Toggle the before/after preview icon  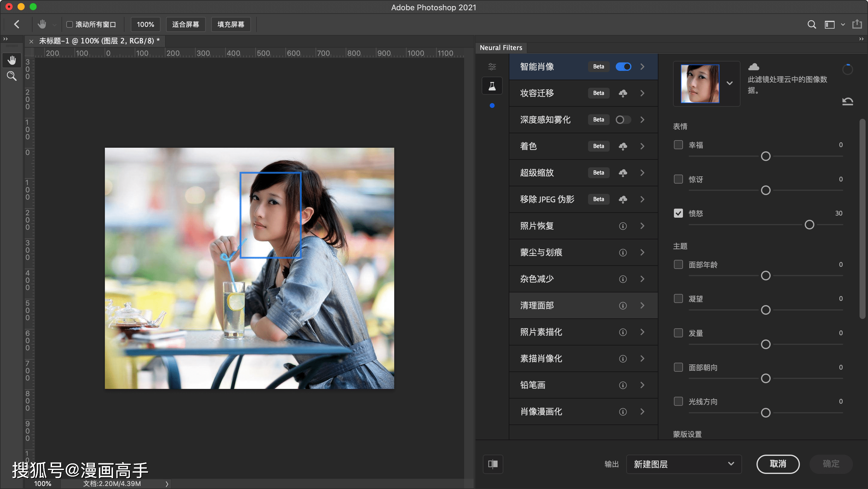click(x=493, y=464)
